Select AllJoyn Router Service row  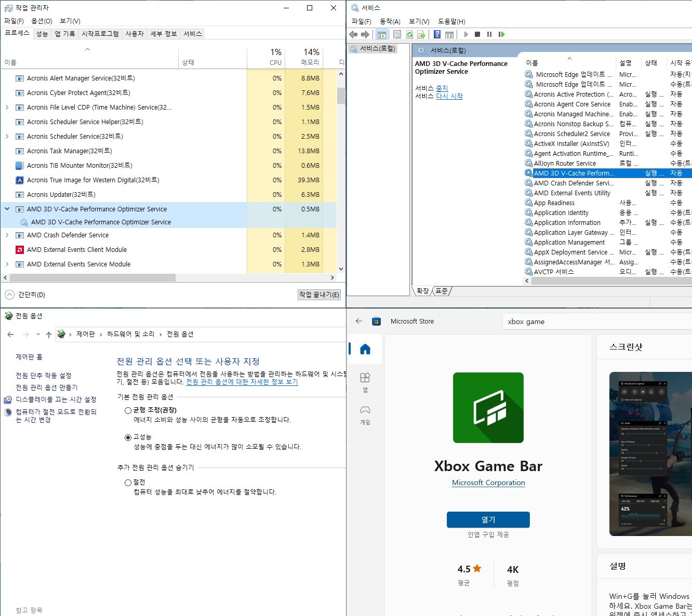coord(608,164)
